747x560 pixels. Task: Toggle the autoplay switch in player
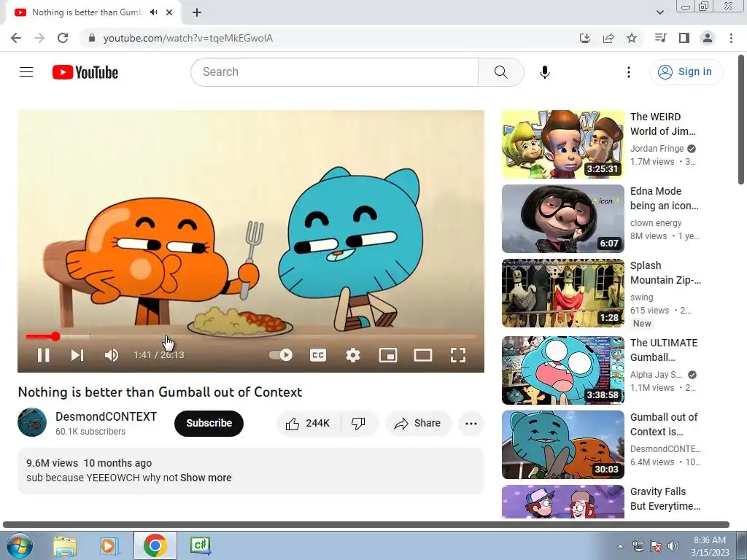(x=281, y=355)
